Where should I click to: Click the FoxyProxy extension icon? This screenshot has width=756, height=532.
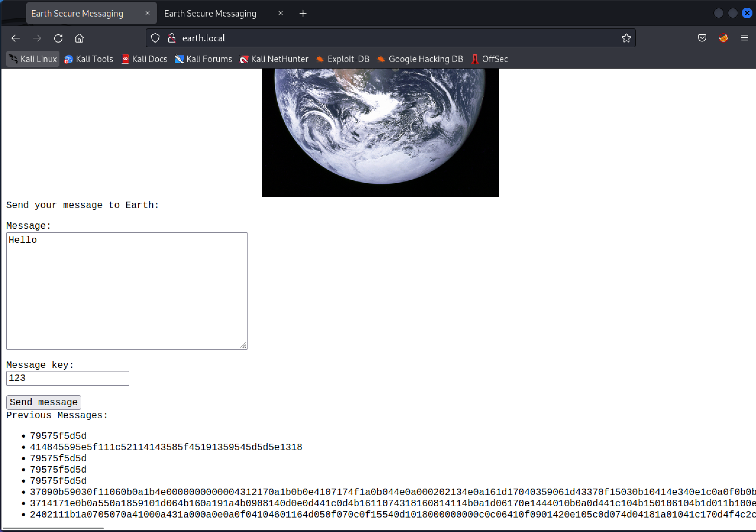(x=723, y=38)
